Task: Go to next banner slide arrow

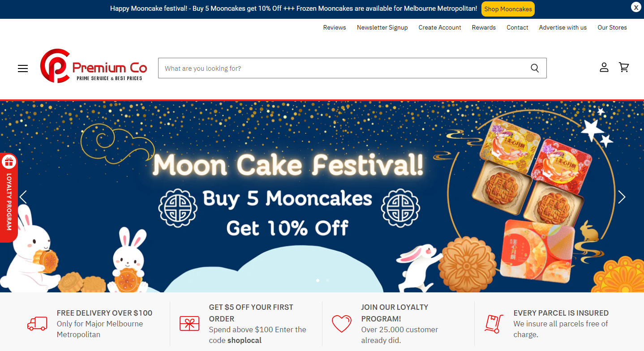Action: coord(622,197)
